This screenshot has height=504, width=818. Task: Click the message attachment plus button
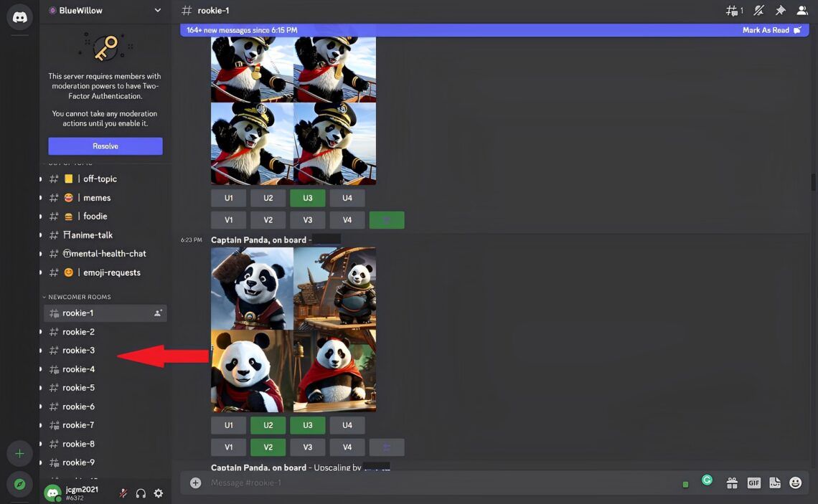click(x=195, y=483)
